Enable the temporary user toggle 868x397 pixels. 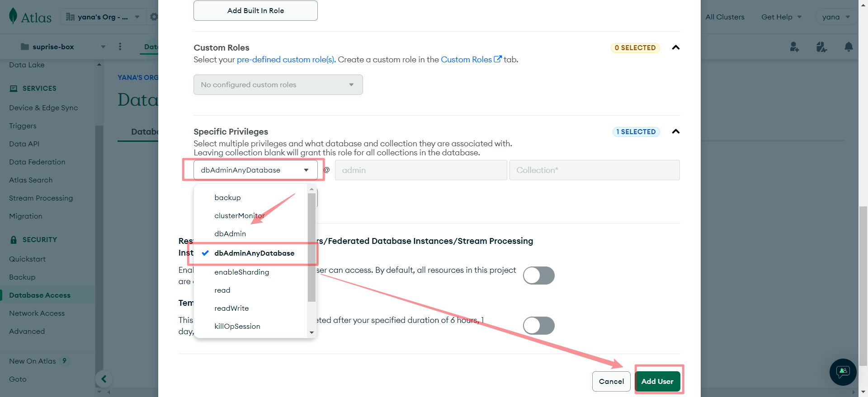539,326
